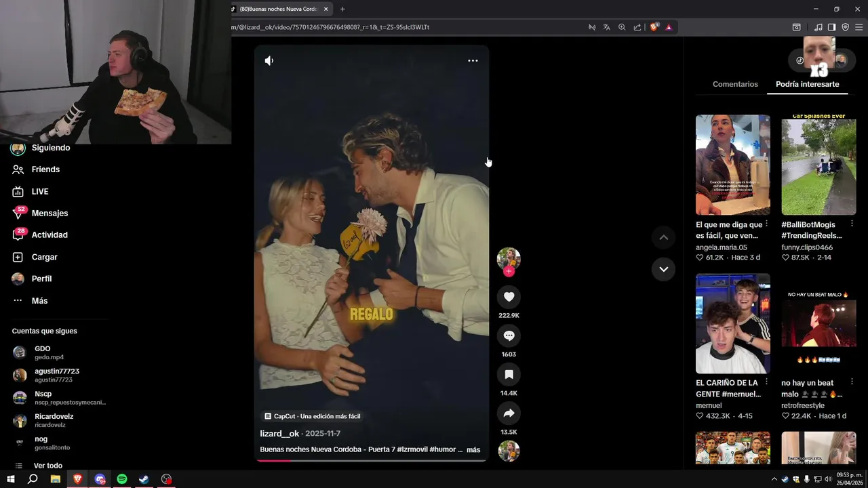Image resolution: width=868 pixels, height=488 pixels.
Task: Open the Brave VPN shield icon
Action: (845, 27)
